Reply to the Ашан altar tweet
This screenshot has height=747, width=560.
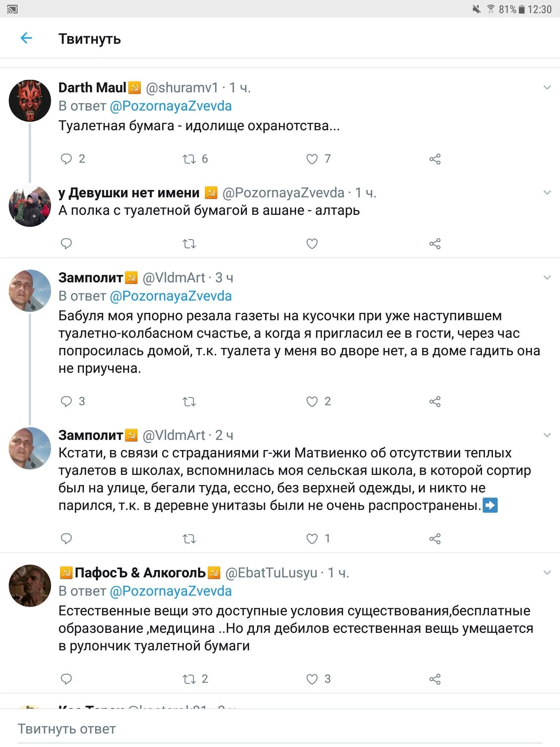[x=66, y=244]
